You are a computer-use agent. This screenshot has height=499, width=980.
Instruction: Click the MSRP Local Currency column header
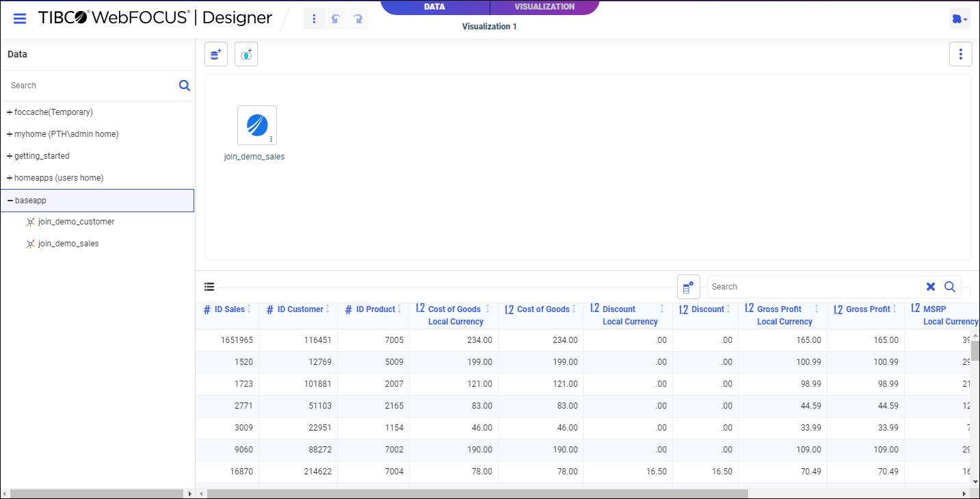click(942, 316)
